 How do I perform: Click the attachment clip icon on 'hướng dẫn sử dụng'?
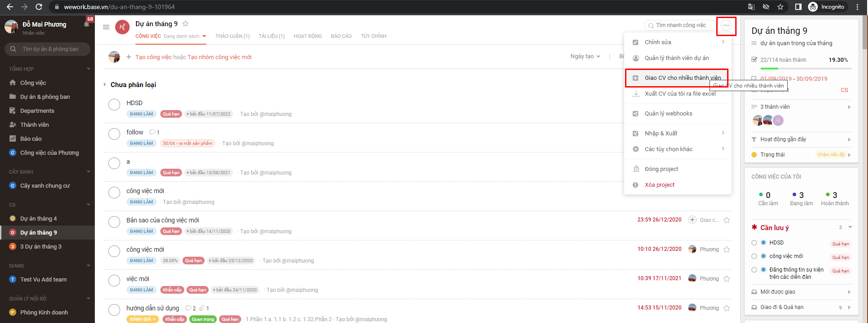(202, 308)
